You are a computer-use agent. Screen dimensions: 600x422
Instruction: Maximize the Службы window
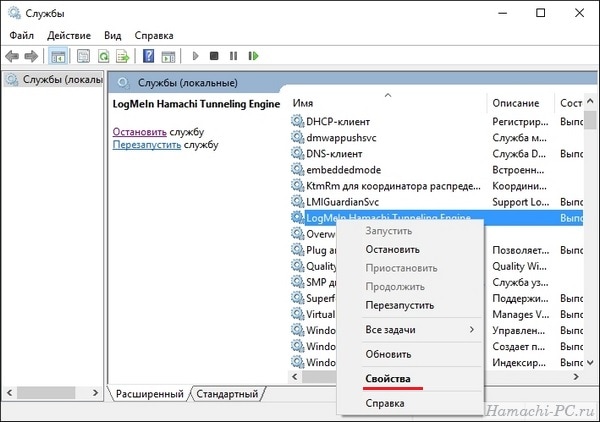pyautogui.click(x=541, y=13)
